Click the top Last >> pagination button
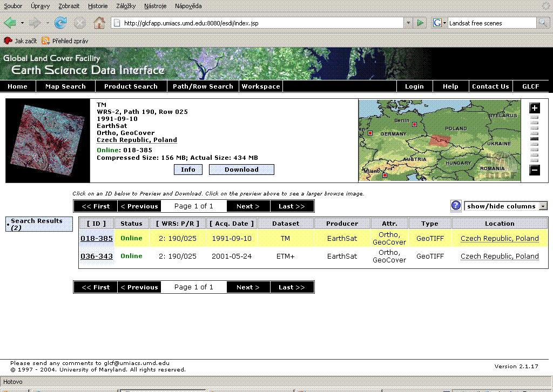 tap(292, 206)
